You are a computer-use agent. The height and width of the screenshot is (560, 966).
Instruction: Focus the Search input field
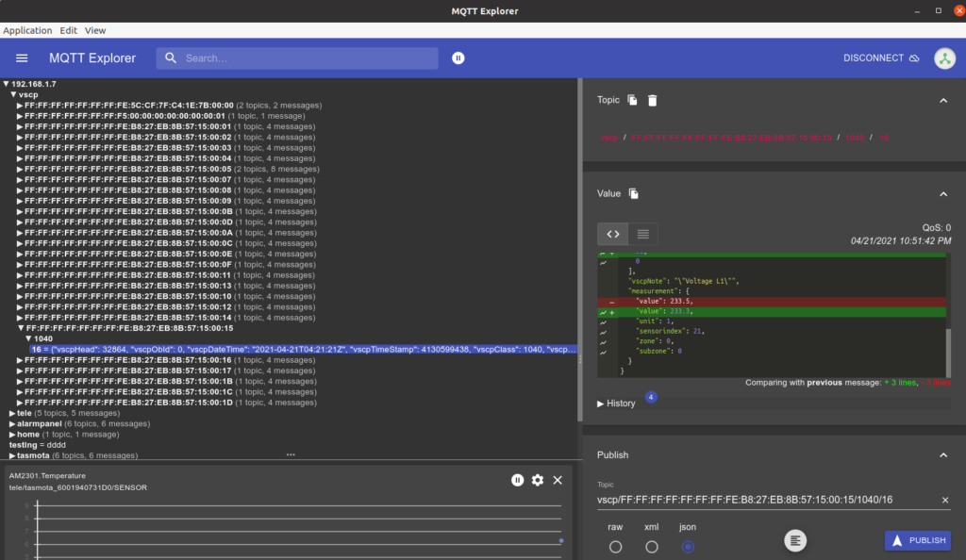297,58
